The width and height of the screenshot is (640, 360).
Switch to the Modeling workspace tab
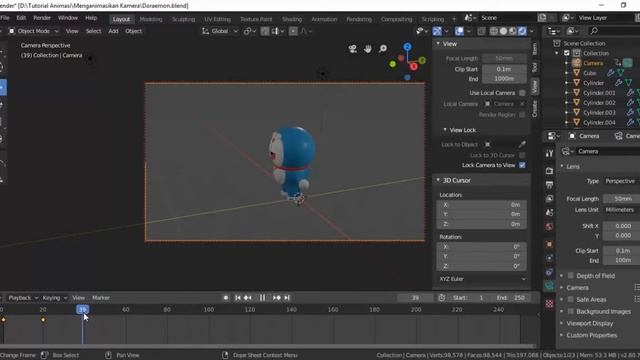[x=151, y=19]
